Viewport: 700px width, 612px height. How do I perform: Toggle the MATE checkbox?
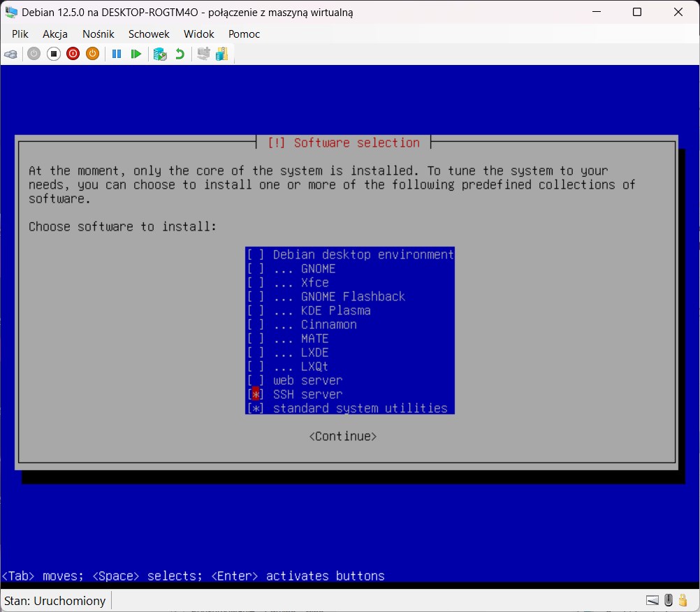pos(256,338)
